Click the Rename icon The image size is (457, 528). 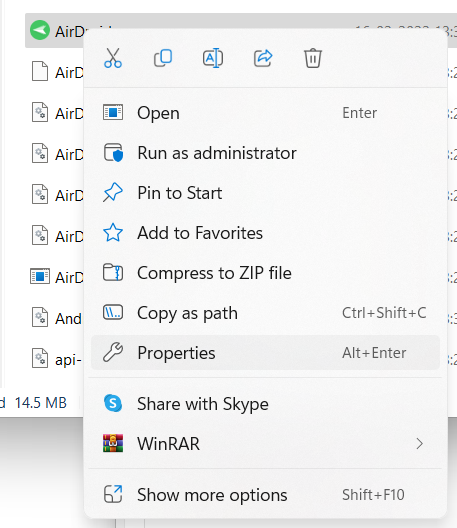tap(213, 58)
